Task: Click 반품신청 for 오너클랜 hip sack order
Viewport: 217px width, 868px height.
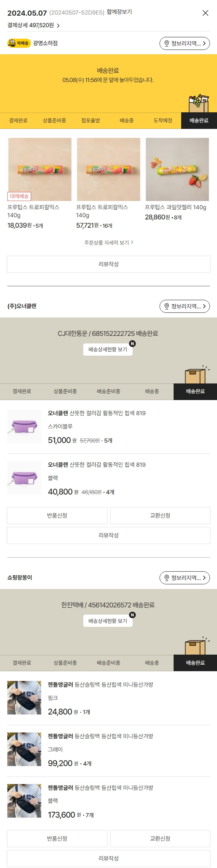Action: click(57, 515)
